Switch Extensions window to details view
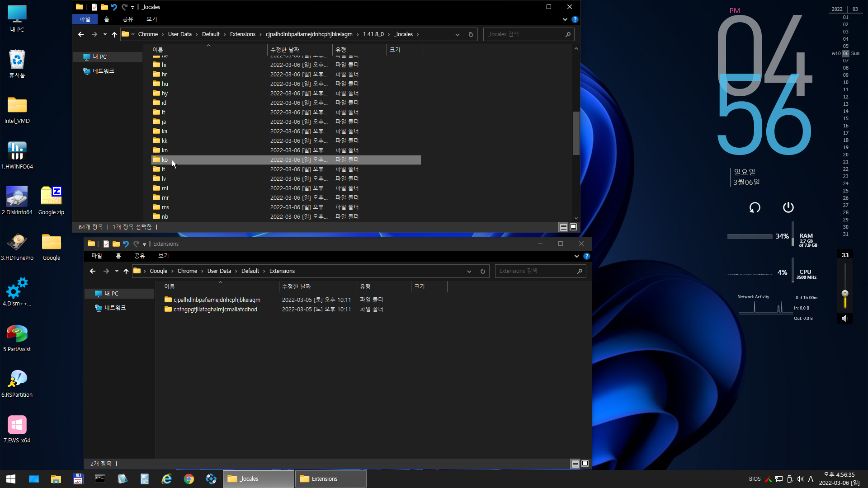The width and height of the screenshot is (868, 488). pos(575,464)
